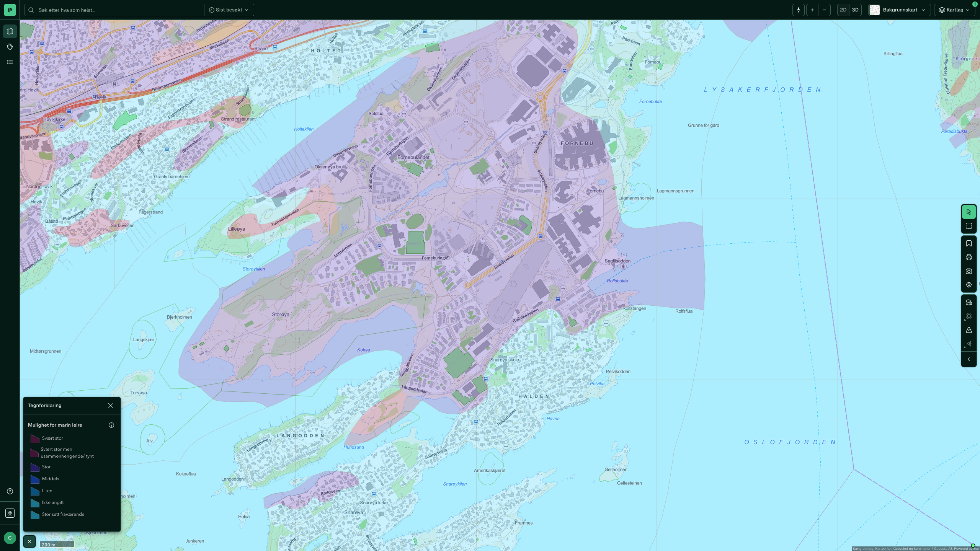
Task: Zoom in with the plus button
Action: click(812, 10)
